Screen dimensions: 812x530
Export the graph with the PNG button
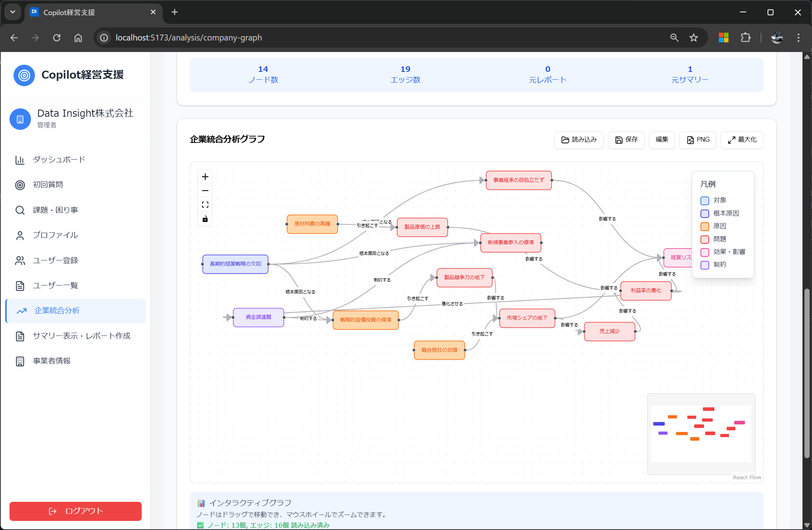[x=698, y=140]
